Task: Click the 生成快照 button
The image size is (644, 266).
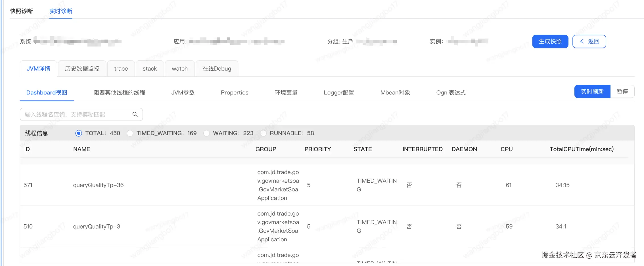Action: point(550,41)
